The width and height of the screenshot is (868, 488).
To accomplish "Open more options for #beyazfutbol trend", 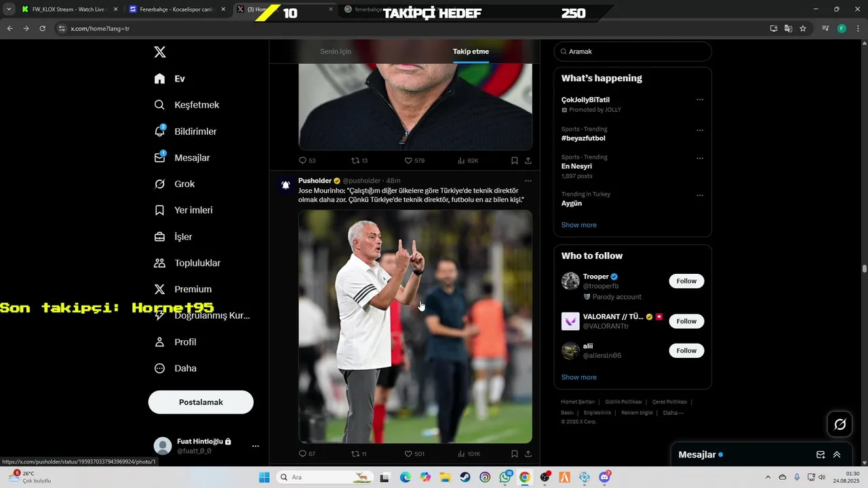I will (700, 130).
